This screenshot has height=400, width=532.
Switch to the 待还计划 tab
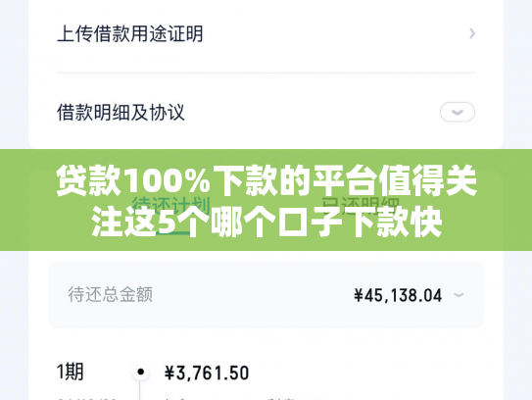(171, 205)
